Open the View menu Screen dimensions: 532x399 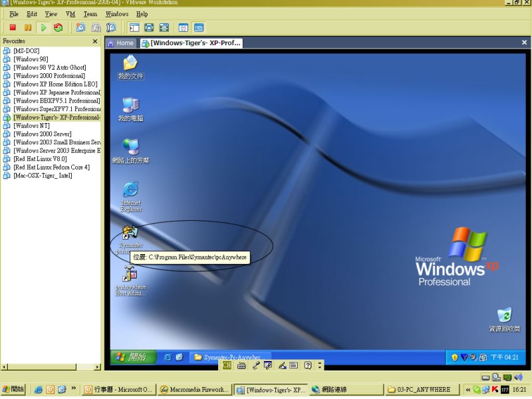point(51,14)
